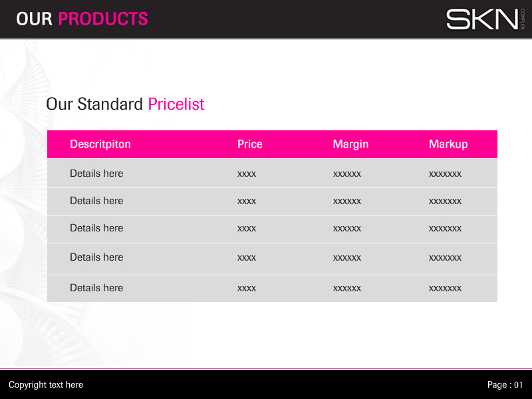Select the OUR PRODUCTS slide title

click(x=82, y=19)
